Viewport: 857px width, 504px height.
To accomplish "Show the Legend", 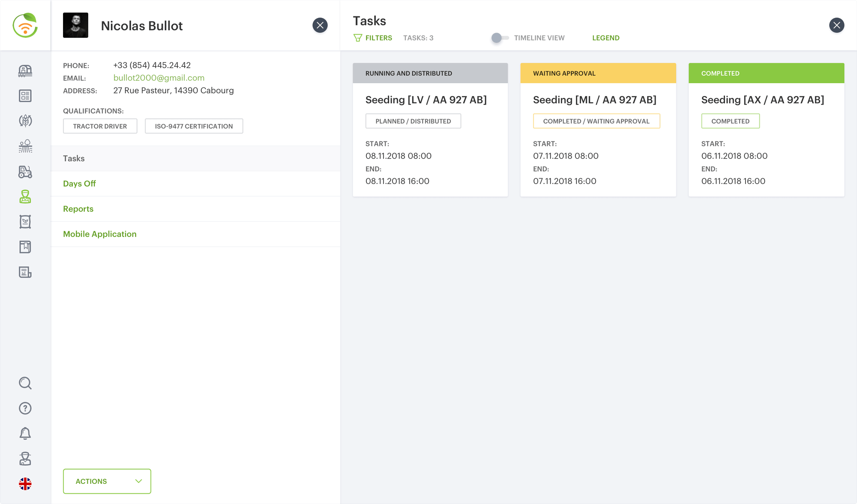I will pos(605,38).
